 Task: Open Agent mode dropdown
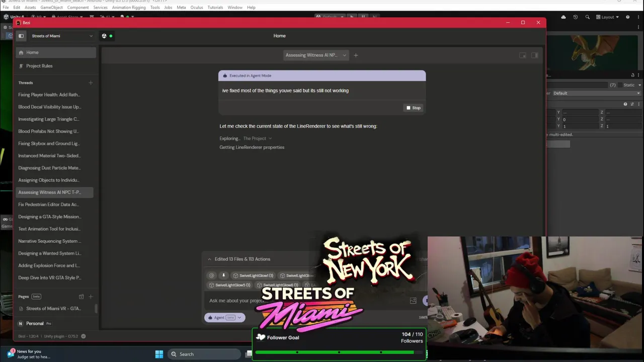[224, 317]
